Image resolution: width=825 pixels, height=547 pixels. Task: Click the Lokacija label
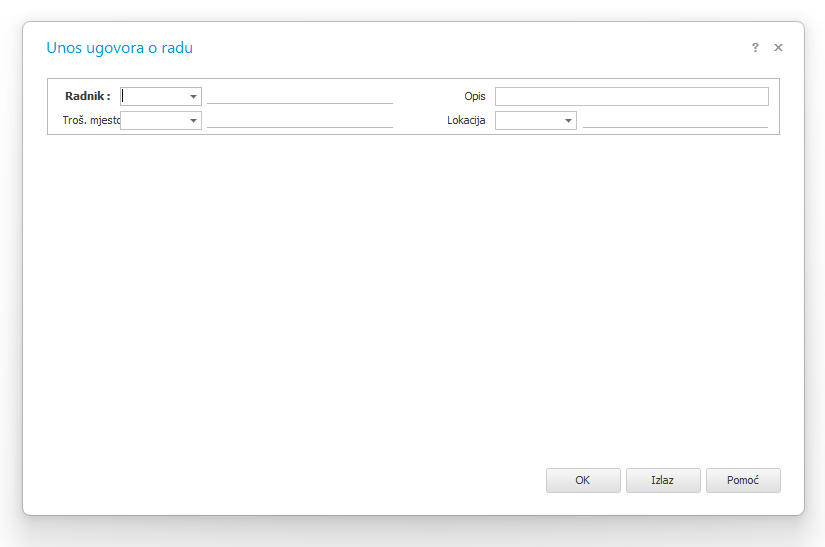[466, 120]
